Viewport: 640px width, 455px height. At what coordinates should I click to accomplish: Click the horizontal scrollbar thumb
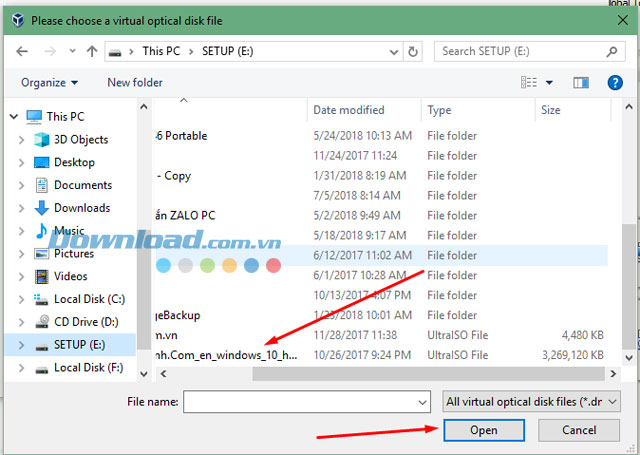tap(428, 374)
